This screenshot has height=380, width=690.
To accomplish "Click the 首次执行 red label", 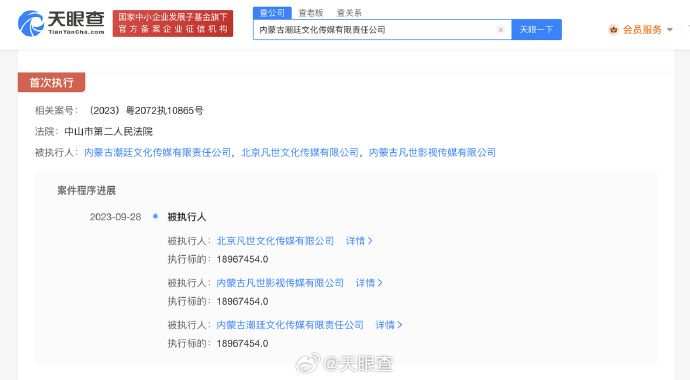I will (51, 82).
